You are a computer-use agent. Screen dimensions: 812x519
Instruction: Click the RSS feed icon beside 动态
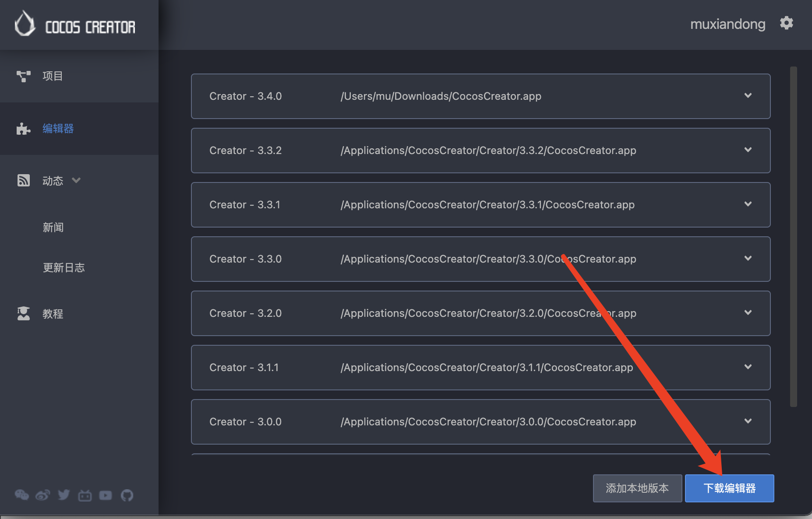[x=24, y=180]
